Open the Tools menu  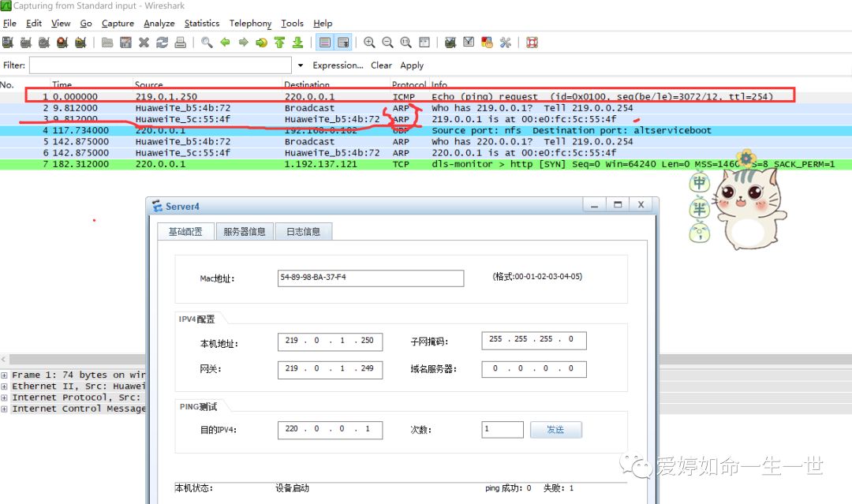(293, 24)
